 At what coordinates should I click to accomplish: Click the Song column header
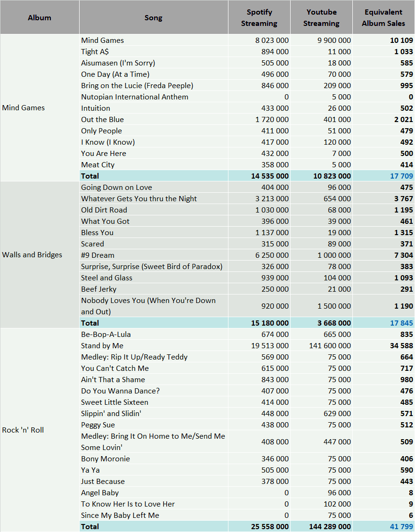(154, 17)
